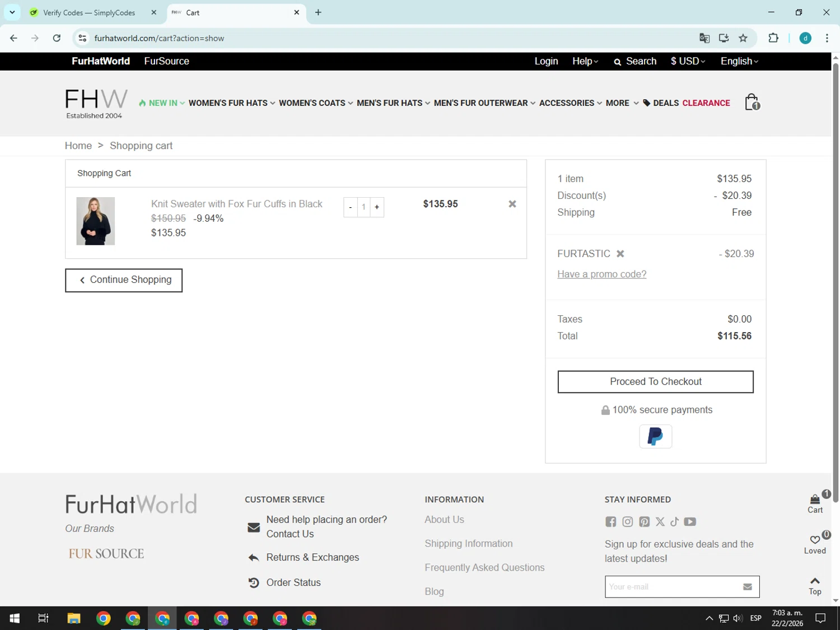Screen dimensions: 840x630
Task: Expand WOMEN'S FUR HATS menu
Action: (x=232, y=103)
